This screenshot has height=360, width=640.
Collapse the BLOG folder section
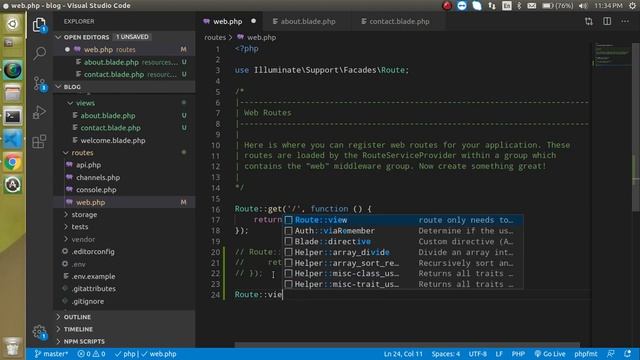(124, 87)
